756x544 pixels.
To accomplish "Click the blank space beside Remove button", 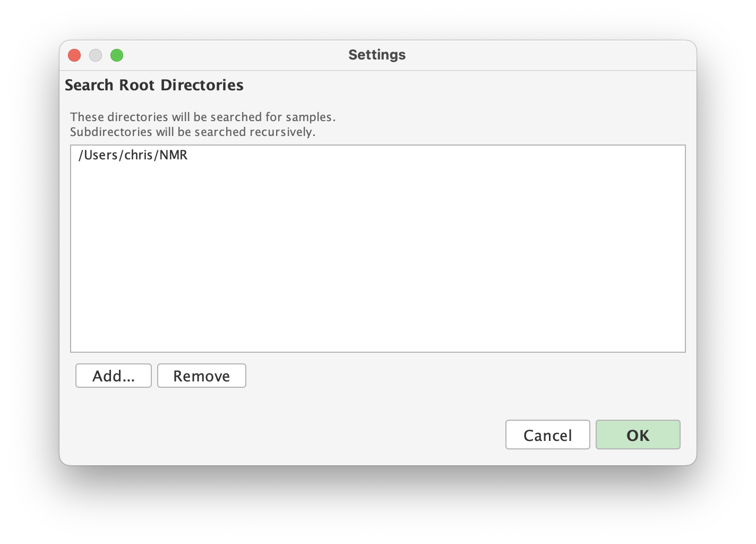I will pos(372,376).
